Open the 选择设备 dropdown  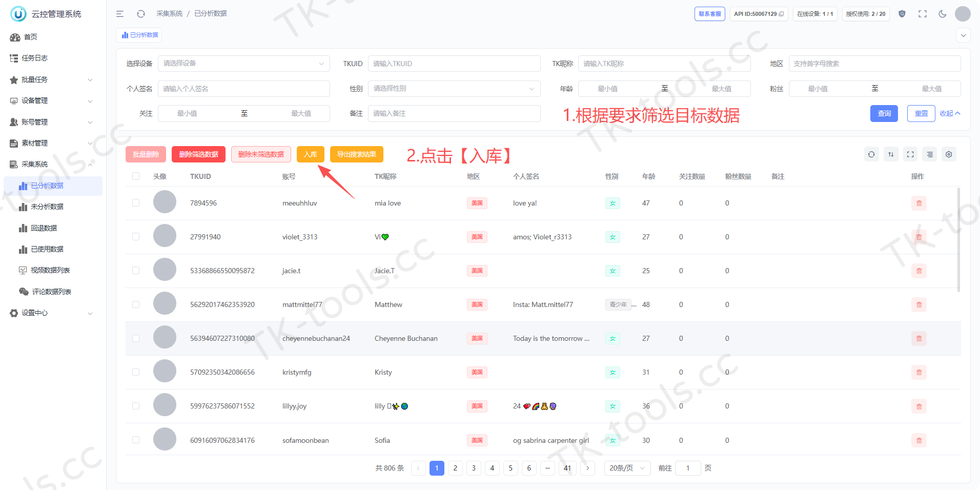point(244,64)
